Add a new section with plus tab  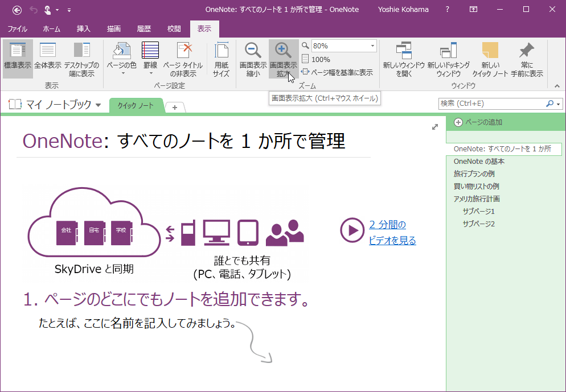175,107
